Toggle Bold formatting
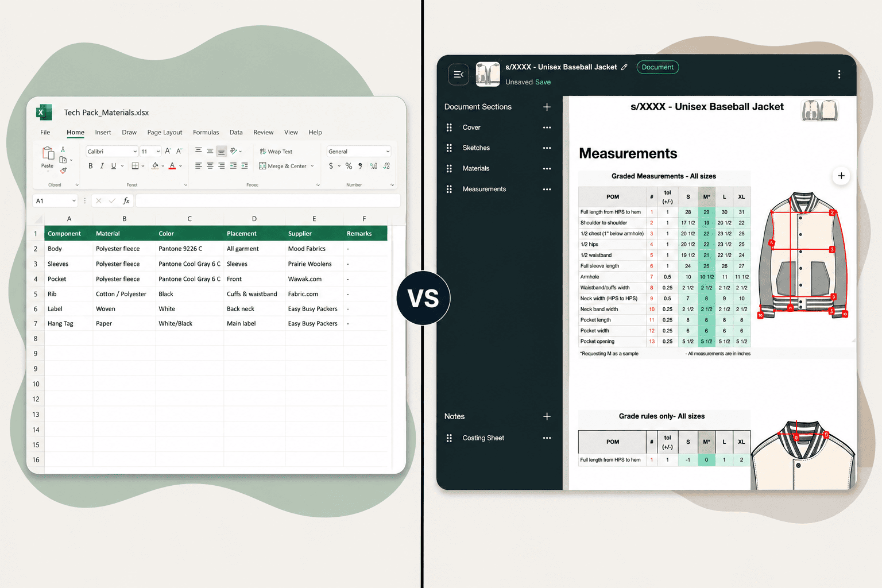 [90, 166]
